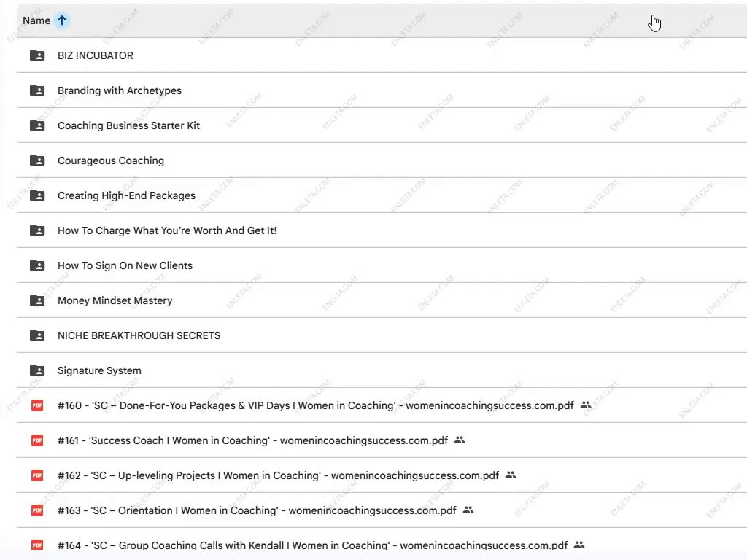This screenshot has width=747, height=560.
Task: Click the shared people icon on file #160
Action: pyautogui.click(x=586, y=405)
